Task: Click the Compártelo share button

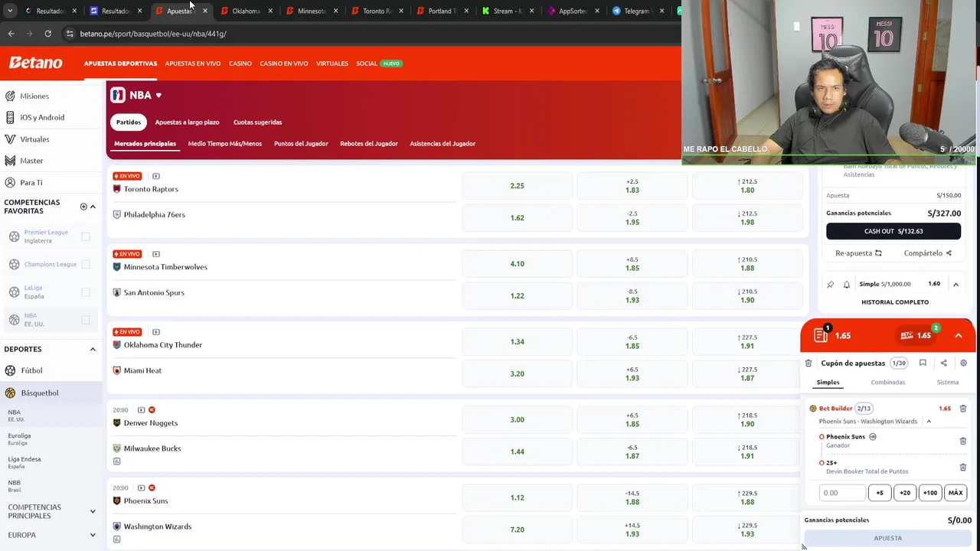Action: [927, 253]
